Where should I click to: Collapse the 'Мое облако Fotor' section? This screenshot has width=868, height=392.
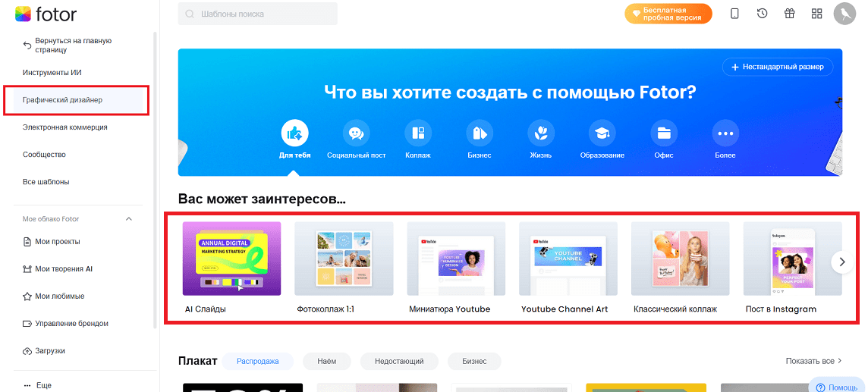(129, 219)
